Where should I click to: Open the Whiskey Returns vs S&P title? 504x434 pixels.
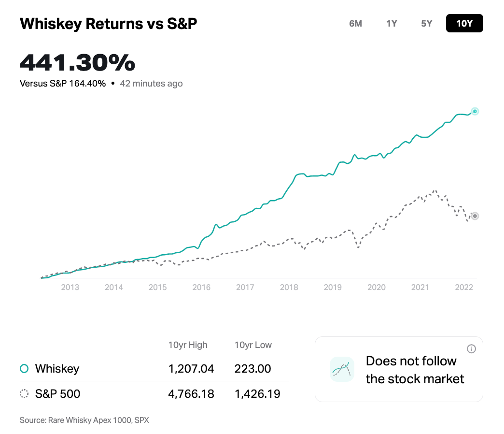coord(108,23)
